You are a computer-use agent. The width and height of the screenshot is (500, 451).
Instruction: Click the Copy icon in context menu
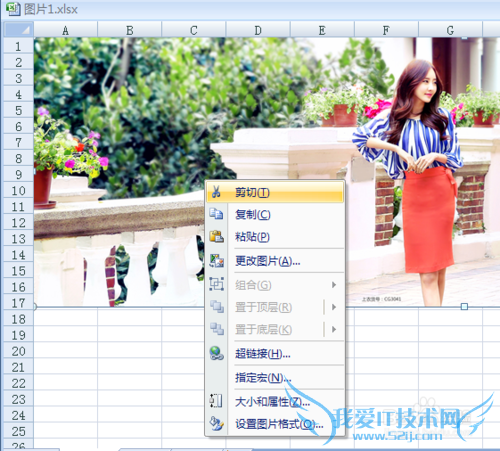tap(216, 214)
